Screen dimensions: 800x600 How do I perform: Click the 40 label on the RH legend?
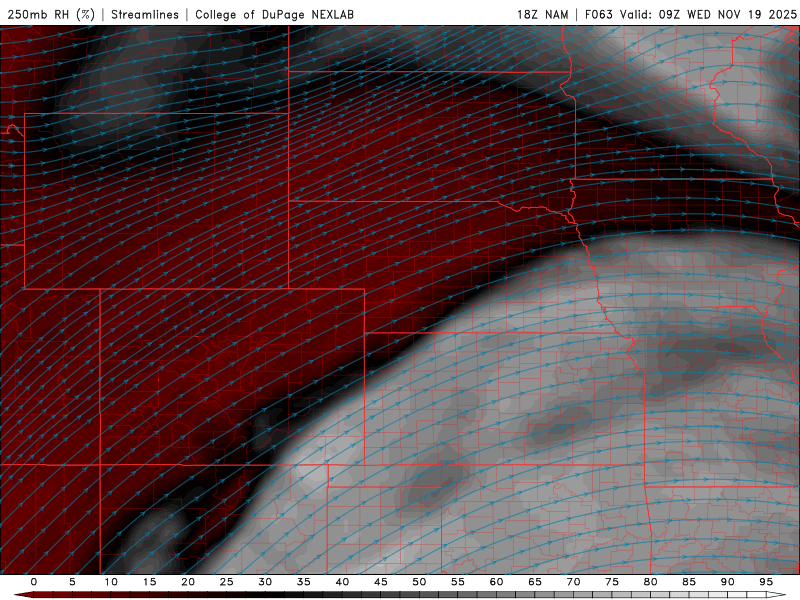click(x=342, y=582)
